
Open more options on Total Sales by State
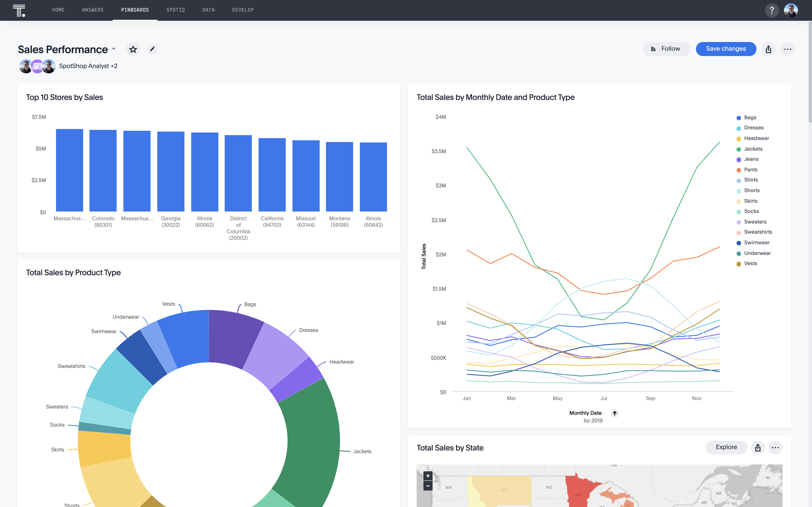pos(776,447)
